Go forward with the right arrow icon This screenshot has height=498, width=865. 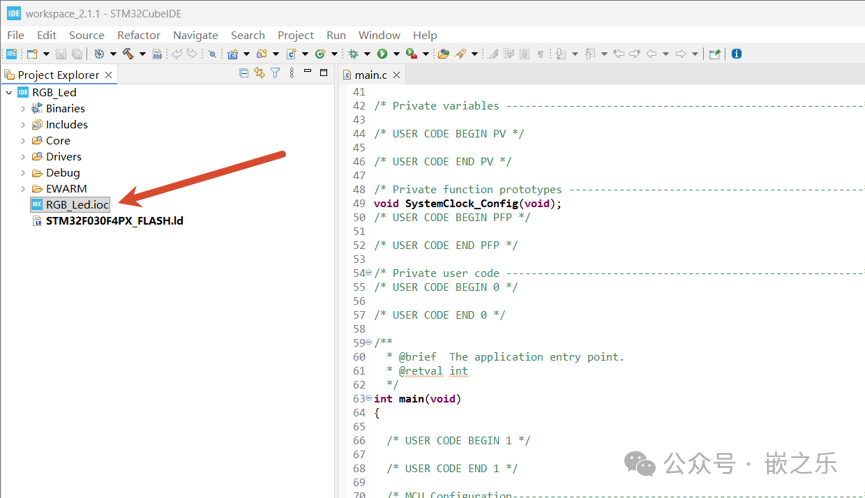tap(681, 53)
